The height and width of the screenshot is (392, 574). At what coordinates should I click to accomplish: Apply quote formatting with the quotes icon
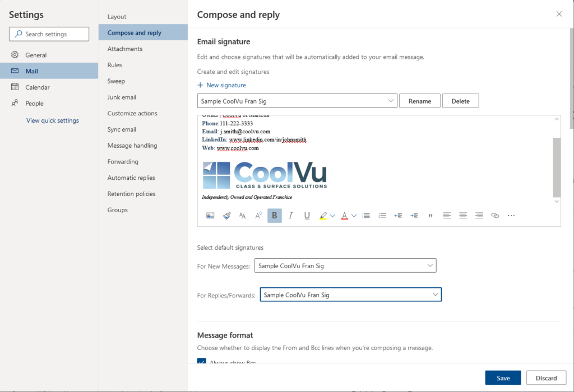coord(430,216)
